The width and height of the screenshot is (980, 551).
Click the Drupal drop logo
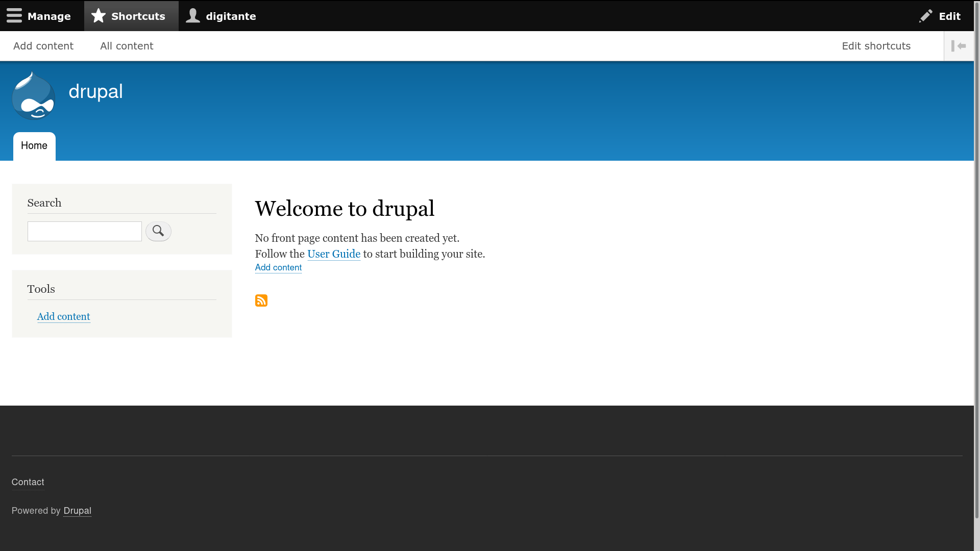pos(34,96)
